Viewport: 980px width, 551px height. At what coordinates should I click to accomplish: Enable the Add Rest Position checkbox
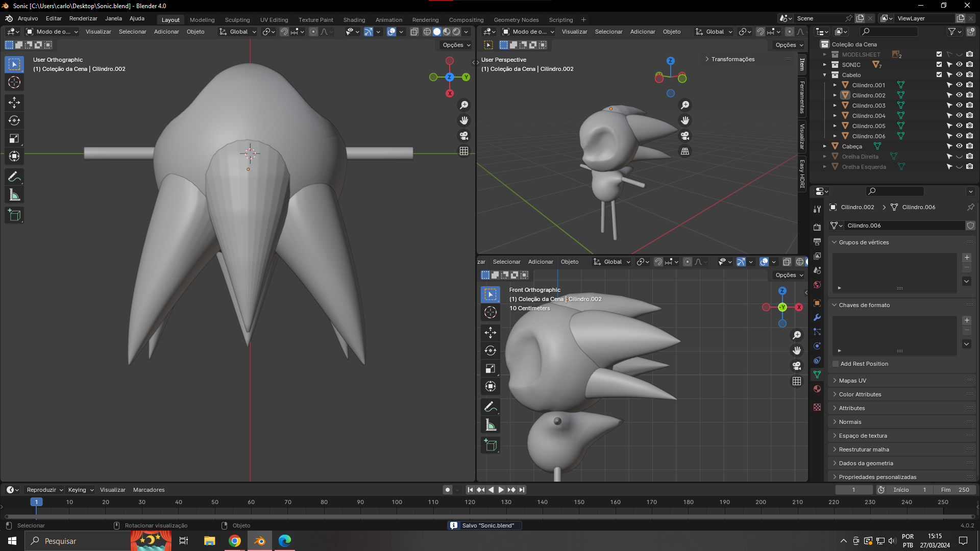[x=836, y=364]
